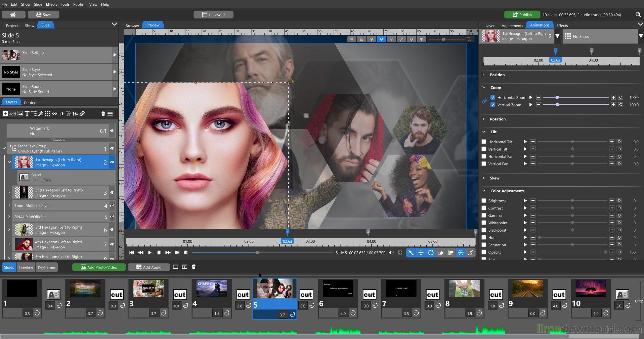
Task: Click the Publish button
Action: [x=522, y=15]
